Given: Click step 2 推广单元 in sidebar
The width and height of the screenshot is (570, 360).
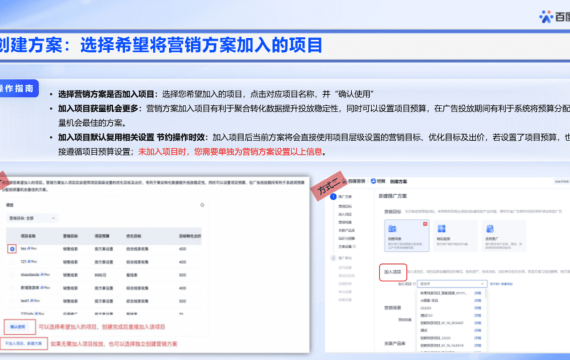Looking at the screenshot, I should 341,258.
